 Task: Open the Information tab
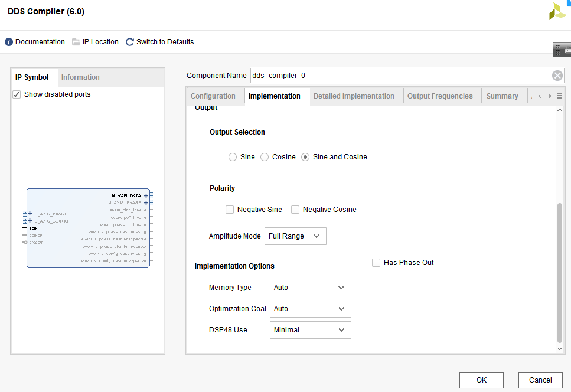80,77
